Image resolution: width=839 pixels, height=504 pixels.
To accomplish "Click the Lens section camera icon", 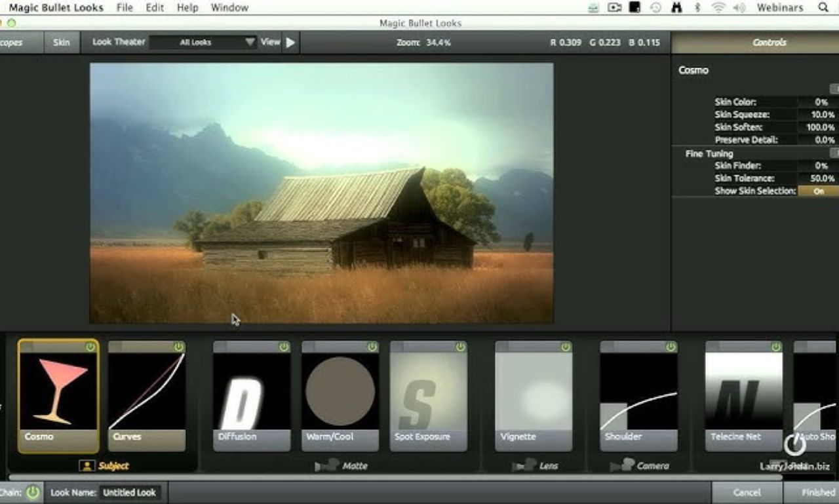I will [524, 466].
